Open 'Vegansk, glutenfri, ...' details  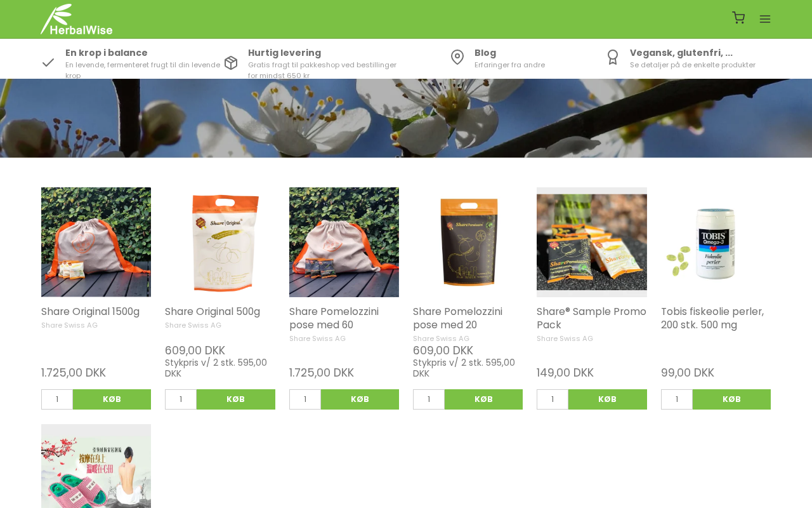pyautogui.click(x=681, y=53)
